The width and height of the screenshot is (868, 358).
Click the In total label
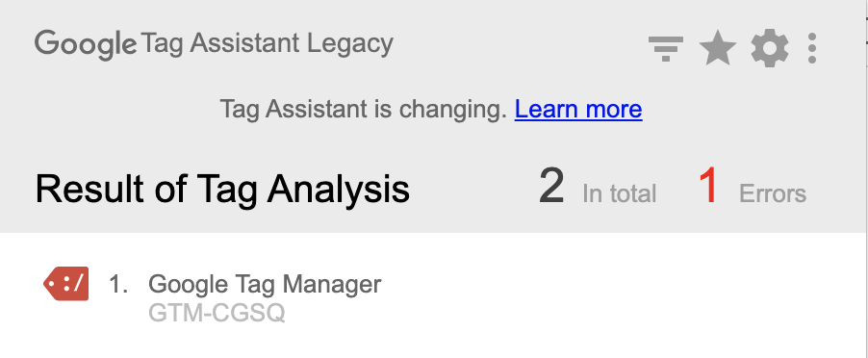619,193
